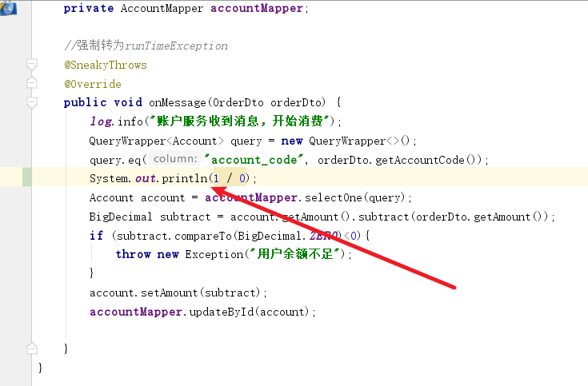The image size is (588, 386).
Task: Place cursor on '1 / 0' expression
Action: (230, 178)
